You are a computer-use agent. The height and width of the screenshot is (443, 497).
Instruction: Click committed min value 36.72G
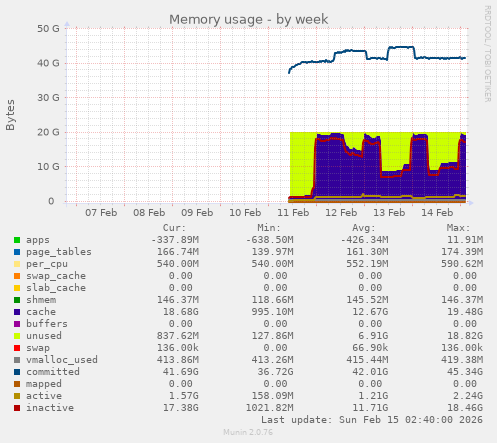tap(275, 372)
